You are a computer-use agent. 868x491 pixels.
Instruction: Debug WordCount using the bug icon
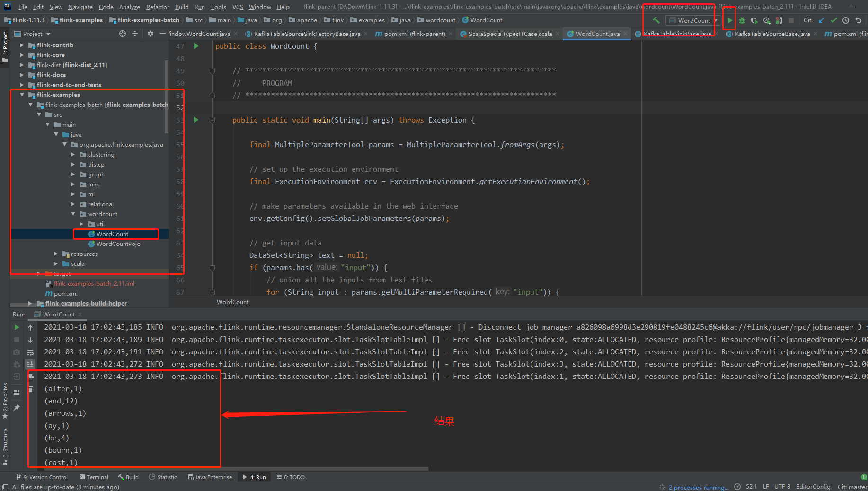tap(742, 21)
